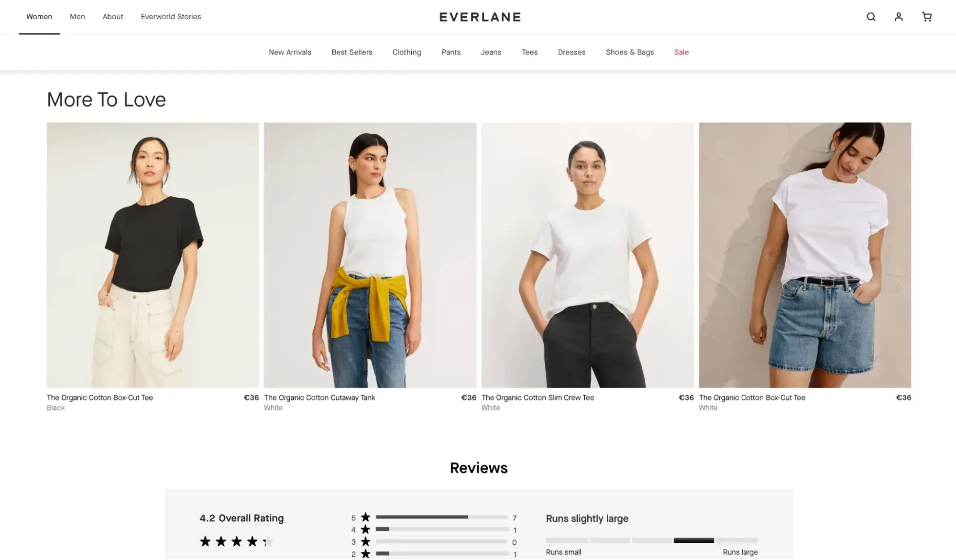Select Dresses from navigation
956x560 pixels.
click(x=571, y=53)
